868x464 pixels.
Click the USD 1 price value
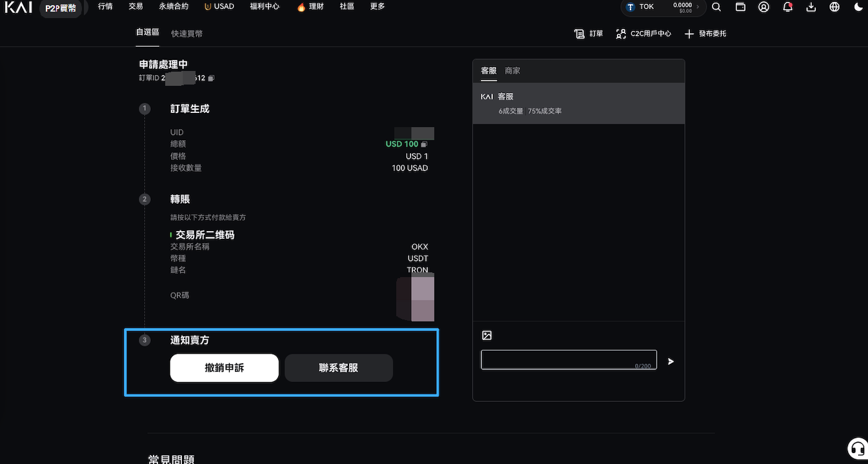pos(417,156)
